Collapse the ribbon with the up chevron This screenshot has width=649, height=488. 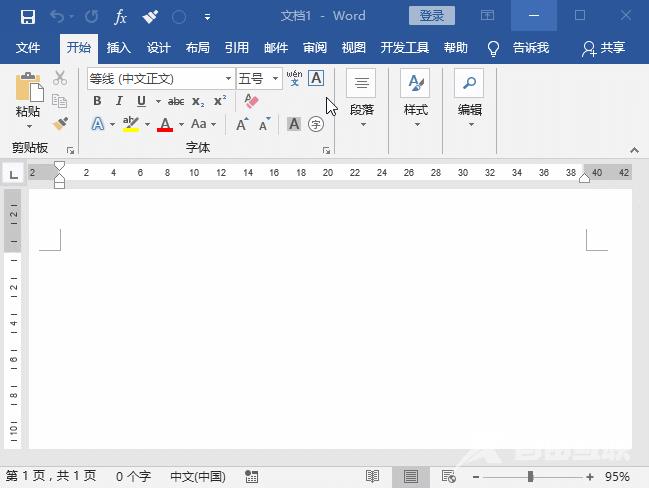pyautogui.click(x=634, y=150)
